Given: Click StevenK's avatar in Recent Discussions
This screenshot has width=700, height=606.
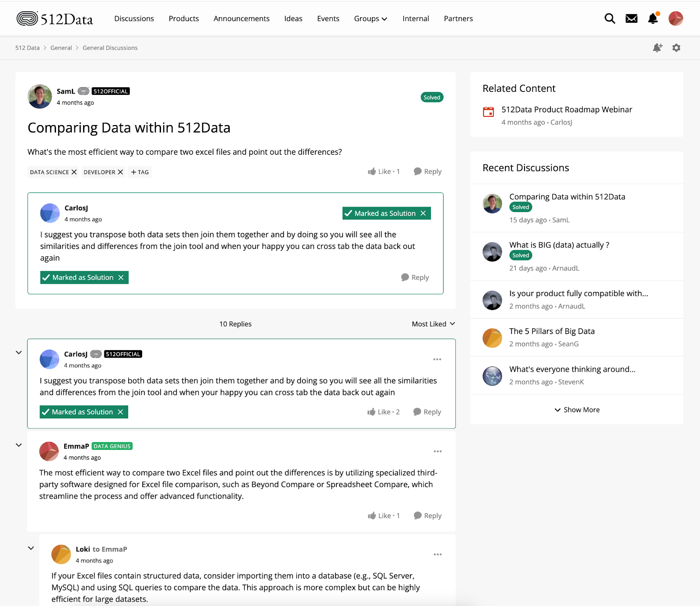Looking at the screenshot, I should 492,376.
